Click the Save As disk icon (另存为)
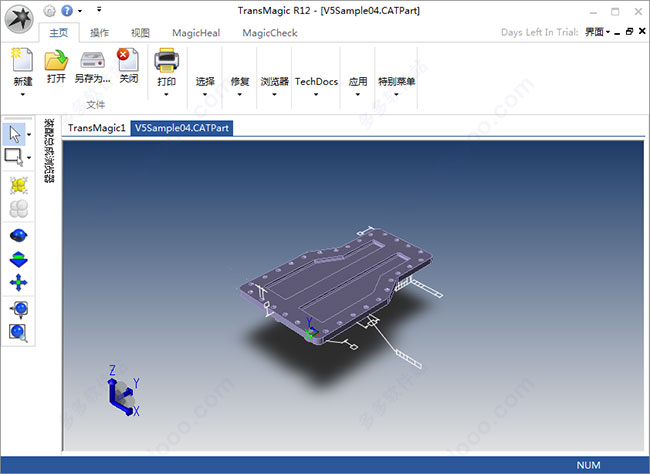Image resolution: width=650 pixels, height=474 pixels. [92, 60]
